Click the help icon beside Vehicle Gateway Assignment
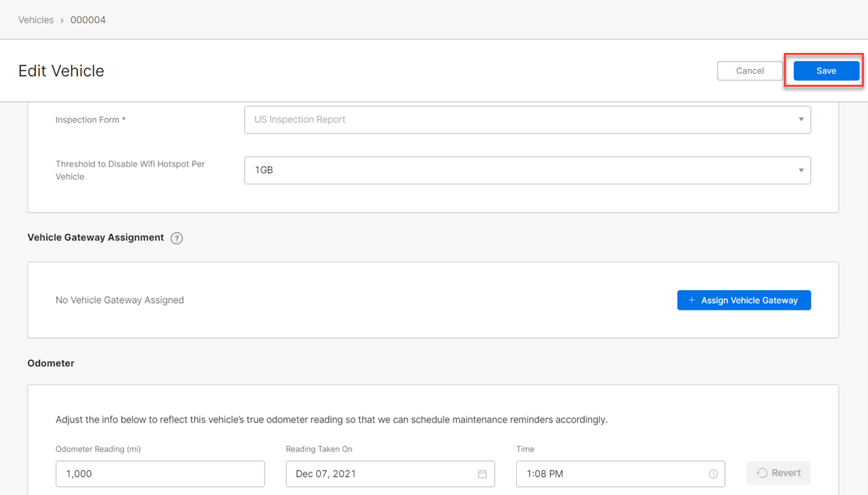This screenshot has width=868, height=495. [177, 238]
